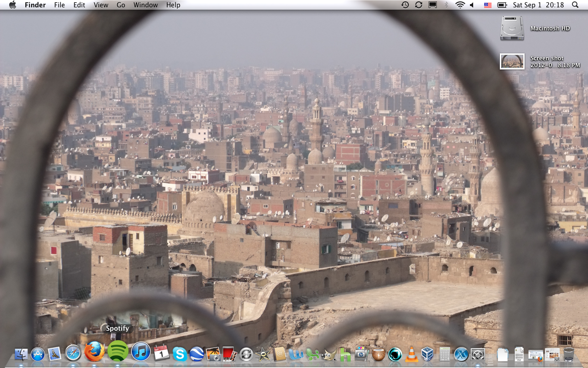
Task: Open X11 from the Dock
Action: [461, 354]
